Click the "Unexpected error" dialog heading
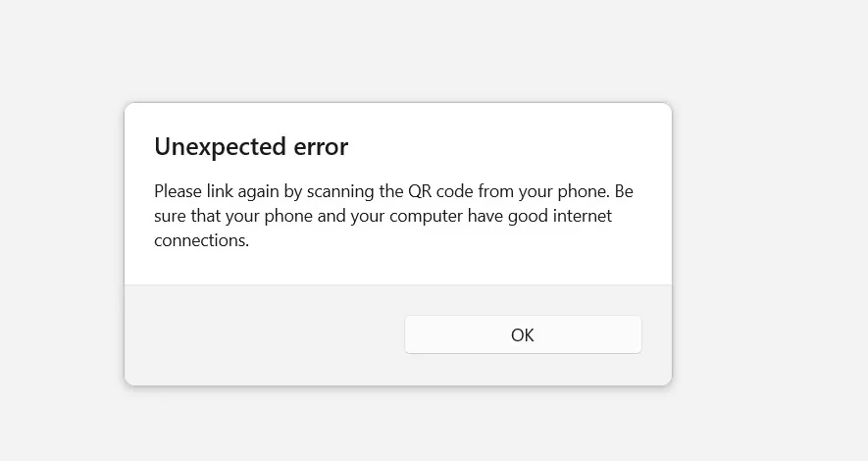This screenshot has width=868, height=461. click(251, 147)
